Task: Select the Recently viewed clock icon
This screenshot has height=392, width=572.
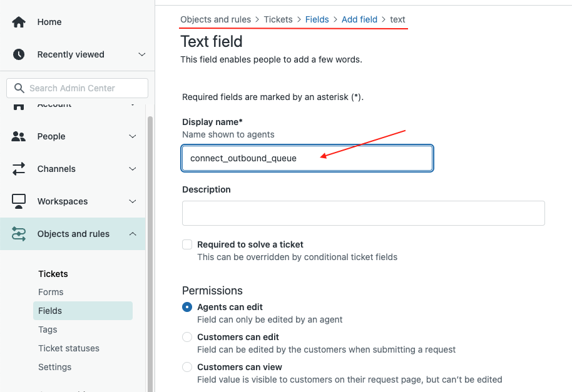Action: [x=18, y=54]
